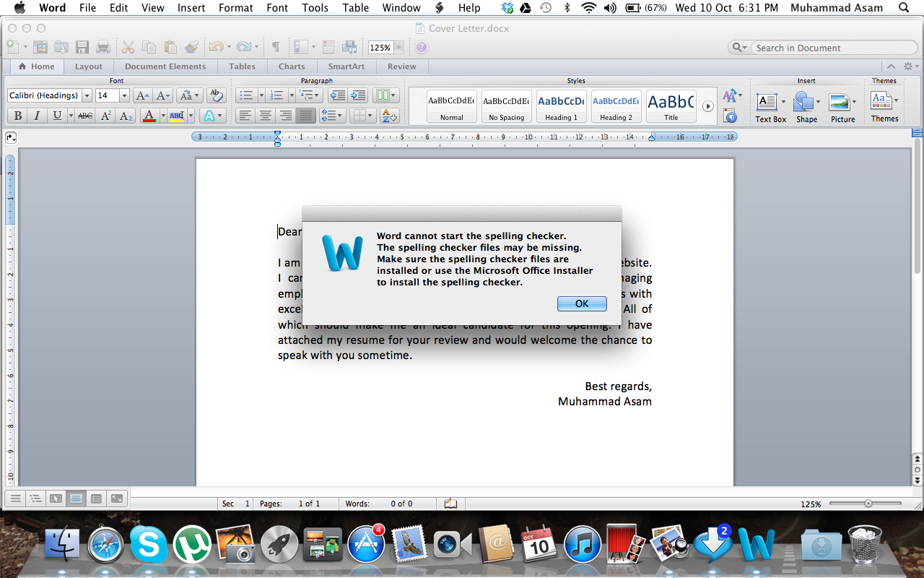Align text left
The width and height of the screenshot is (924, 578).
245,116
